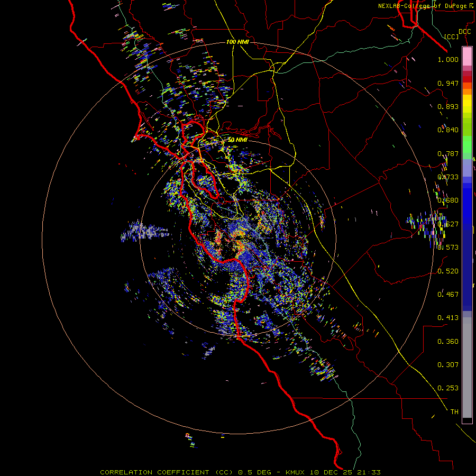Screen dimensions: 476x476
Task: Click the "KMUX" radar site identifier
Action: 295,472
